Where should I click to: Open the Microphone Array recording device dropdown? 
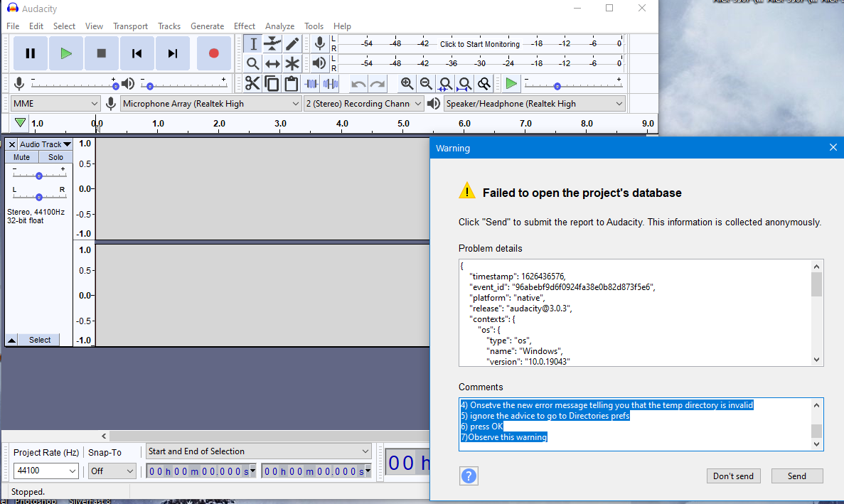210,103
